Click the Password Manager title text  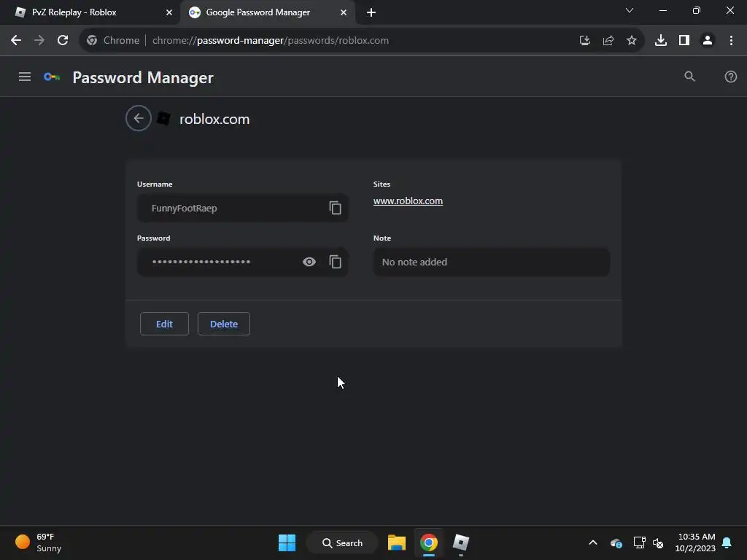click(x=143, y=77)
